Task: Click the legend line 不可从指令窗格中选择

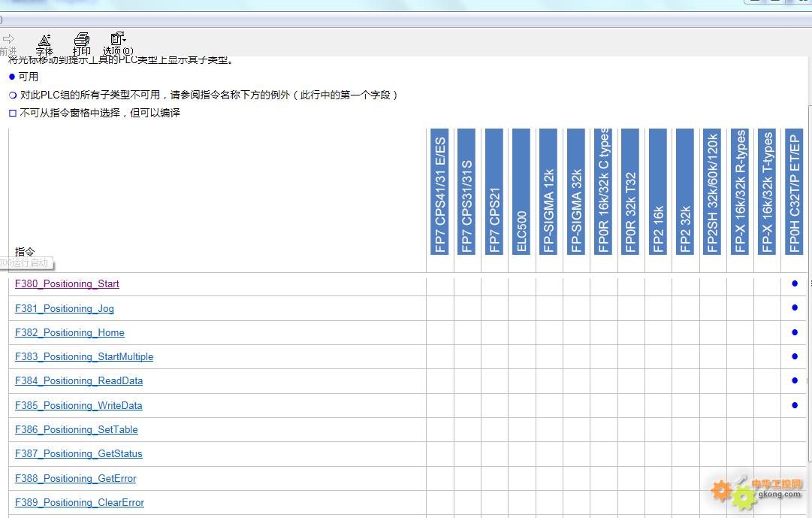Action: click(95, 113)
